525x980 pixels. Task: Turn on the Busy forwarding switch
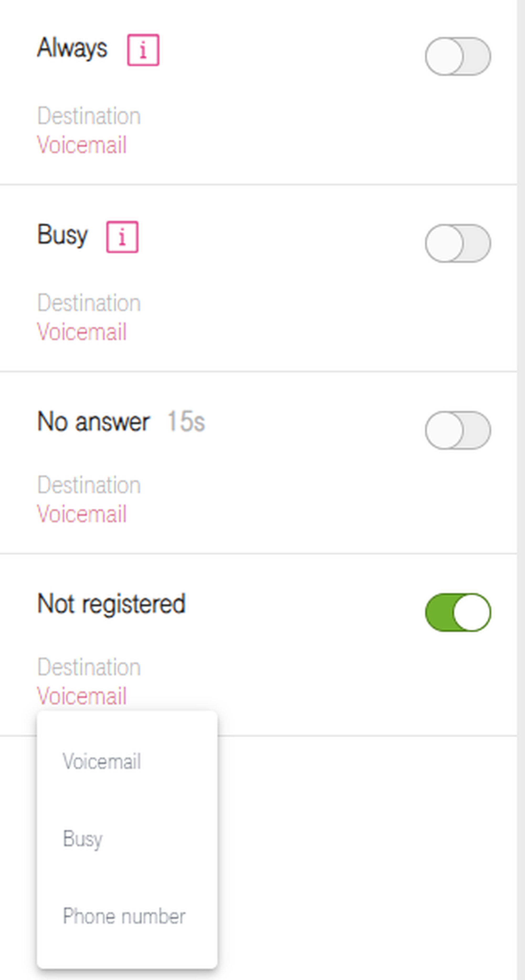(x=458, y=243)
